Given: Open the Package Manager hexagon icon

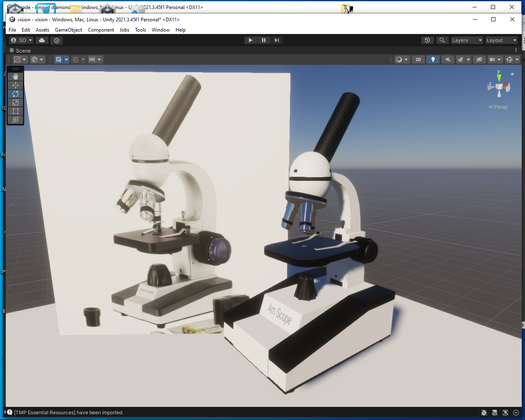Looking at the screenshot, I should [x=57, y=40].
